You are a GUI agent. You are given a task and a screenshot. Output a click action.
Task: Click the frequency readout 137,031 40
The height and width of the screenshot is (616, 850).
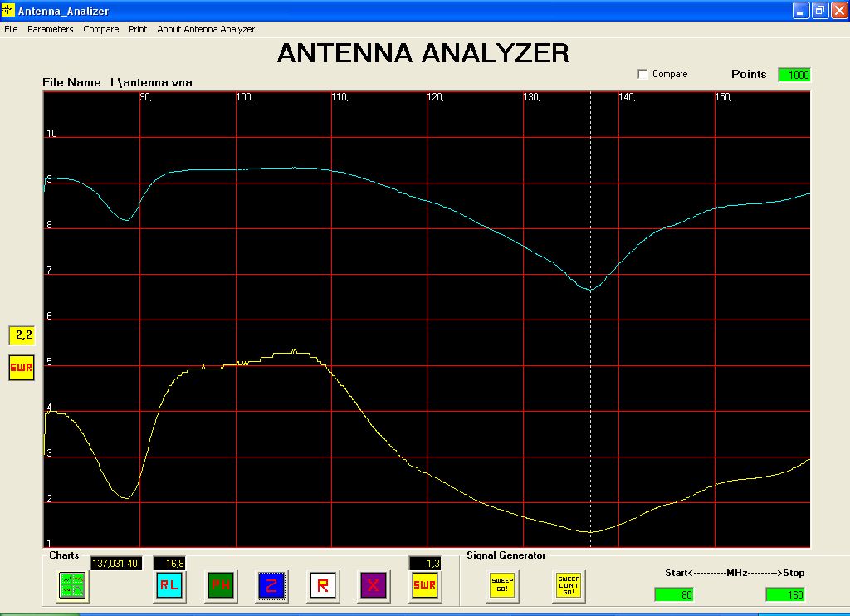pyautogui.click(x=116, y=564)
